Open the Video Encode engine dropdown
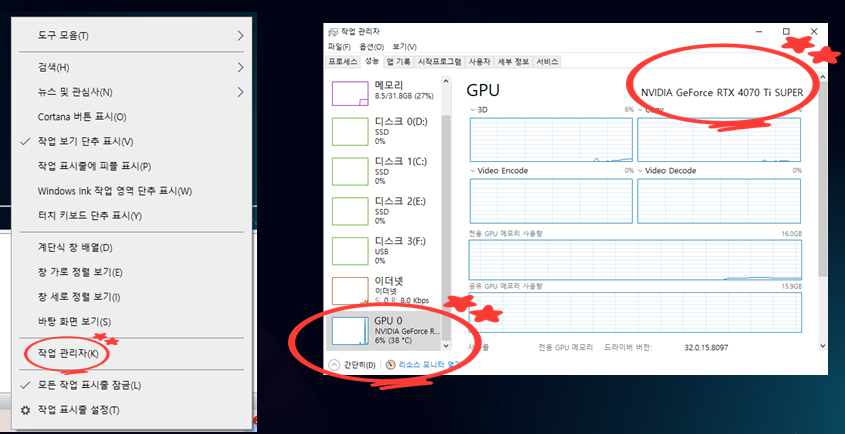The height and width of the screenshot is (434, 845). [473, 171]
